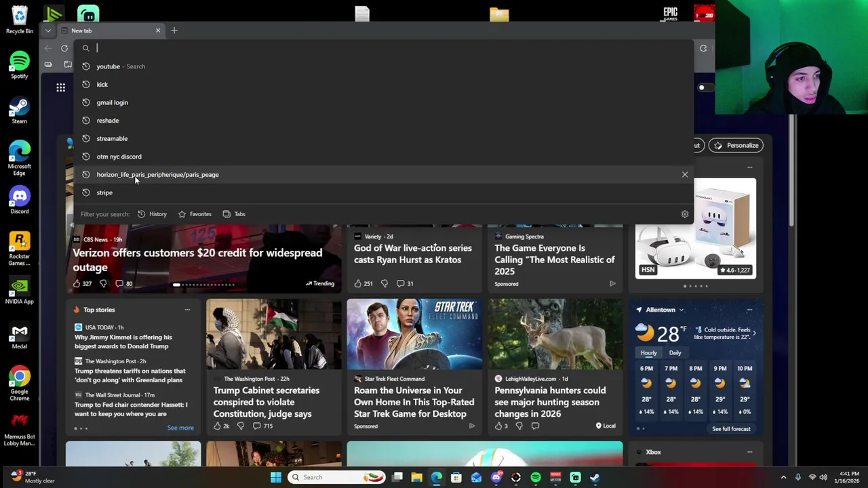
Task: Toggle the taskbar microphone icon
Action: pos(797,477)
